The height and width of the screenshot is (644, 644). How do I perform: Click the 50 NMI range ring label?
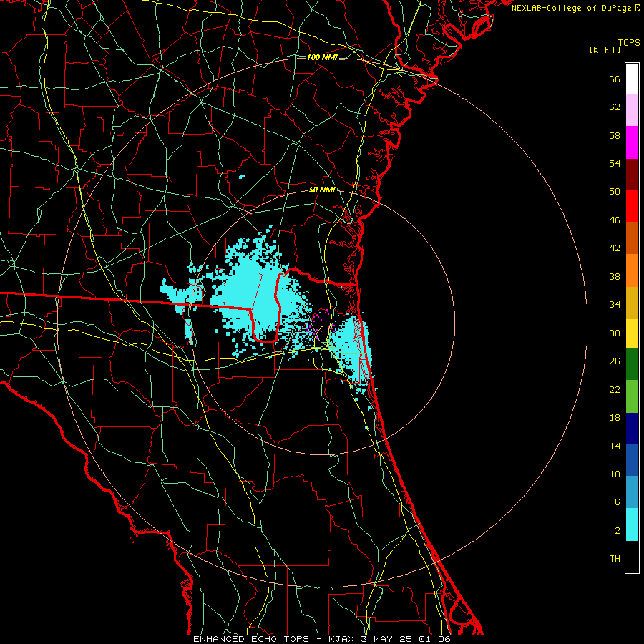tap(322, 190)
